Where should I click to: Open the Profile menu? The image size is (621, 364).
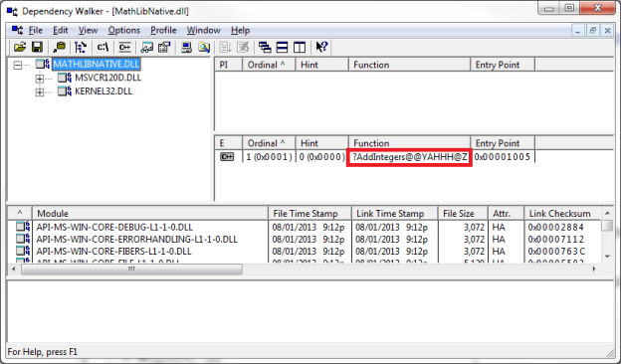pyautogui.click(x=163, y=31)
